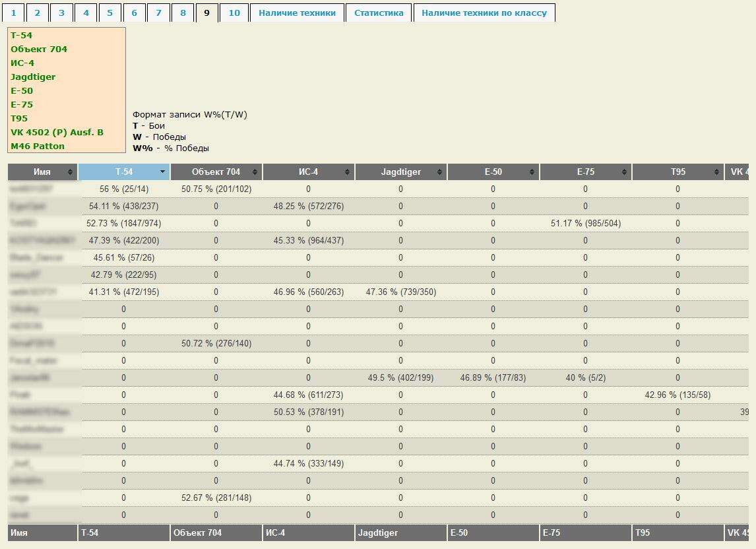Open tab 1

tap(13, 13)
